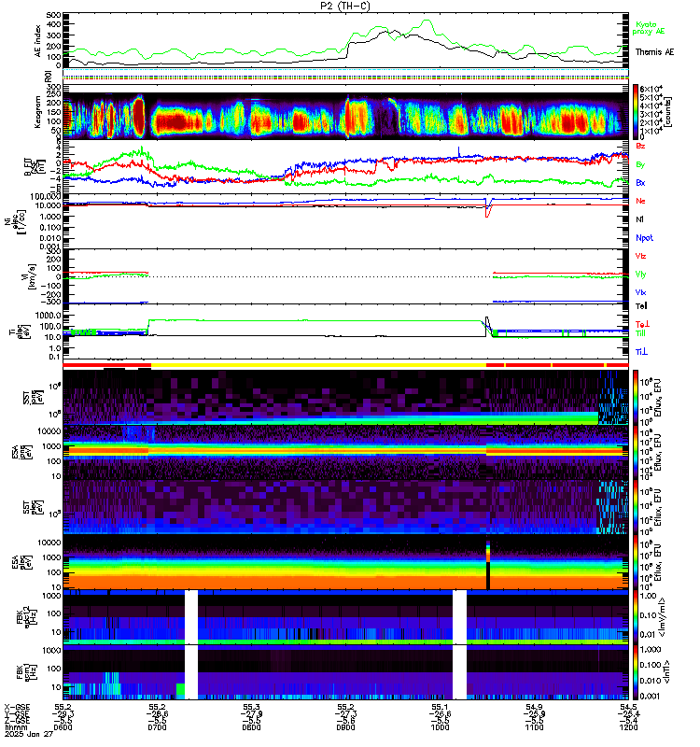Click the "[counts]" label beside the keogram color bar
This screenshot has width=700, height=747.
[x=668, y=111]
